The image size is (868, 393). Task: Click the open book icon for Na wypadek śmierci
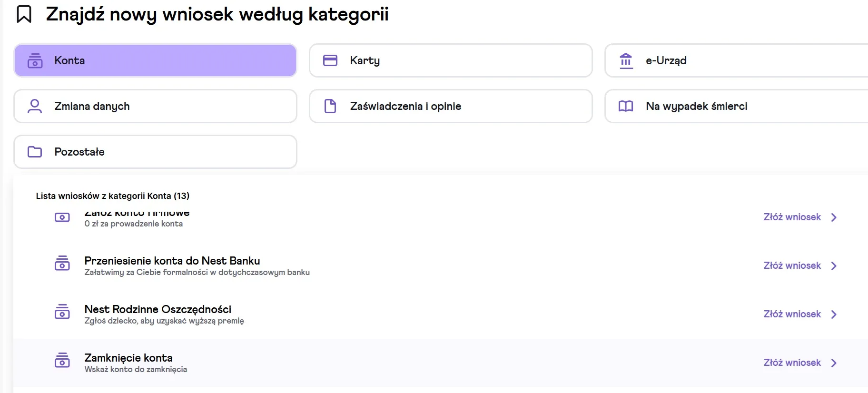626,106
